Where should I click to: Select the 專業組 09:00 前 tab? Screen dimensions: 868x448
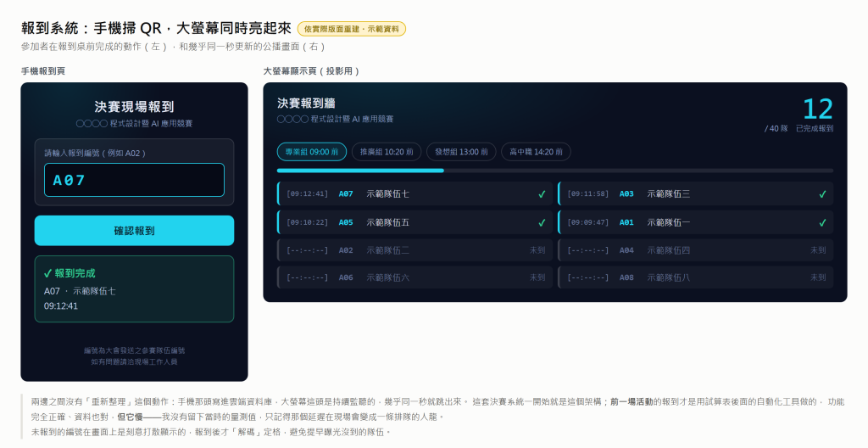[312, 151]
